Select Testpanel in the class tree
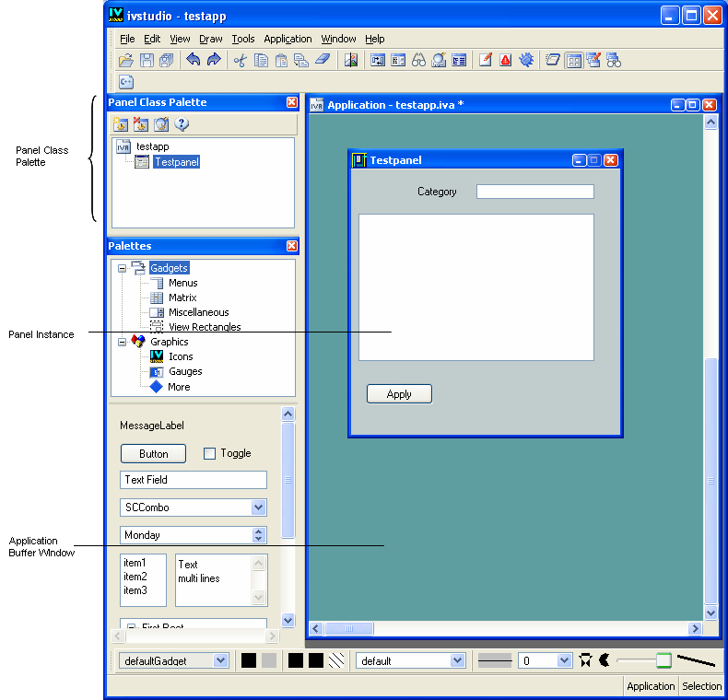The width and height of the screenshot is (728, 700). (176, 162)
